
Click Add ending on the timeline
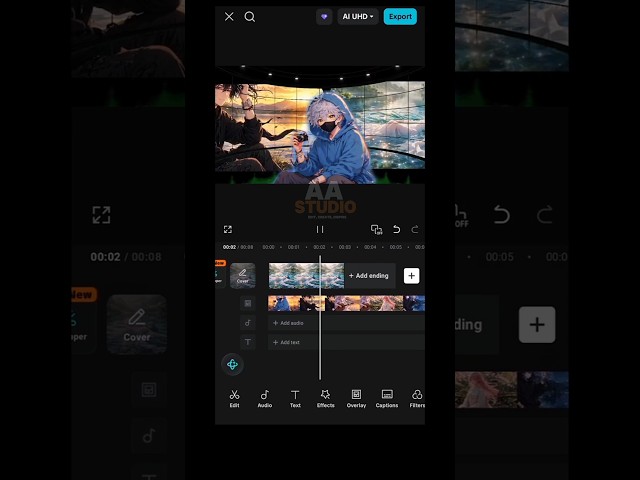(369, 276)
